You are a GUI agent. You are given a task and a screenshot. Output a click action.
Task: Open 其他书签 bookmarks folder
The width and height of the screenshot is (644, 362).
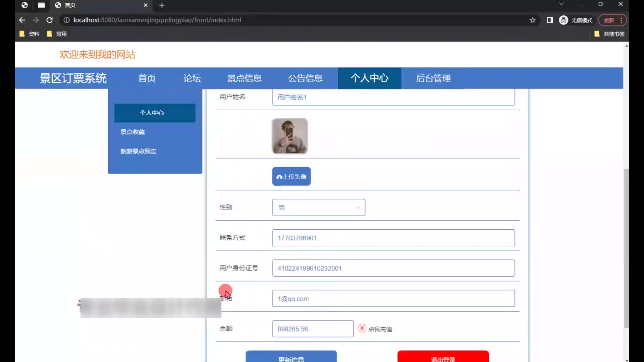[609, 34]
